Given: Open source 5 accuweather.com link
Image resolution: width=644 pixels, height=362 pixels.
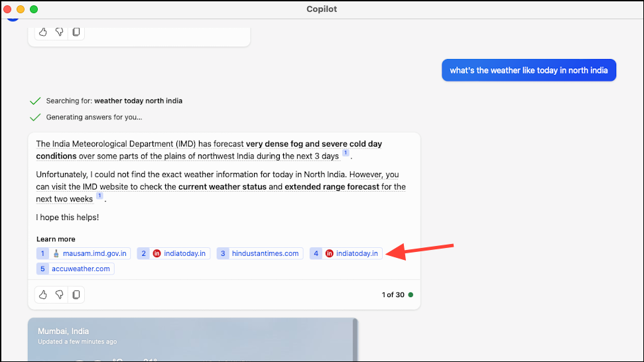Looking at the screenshot, I should 76,269.
